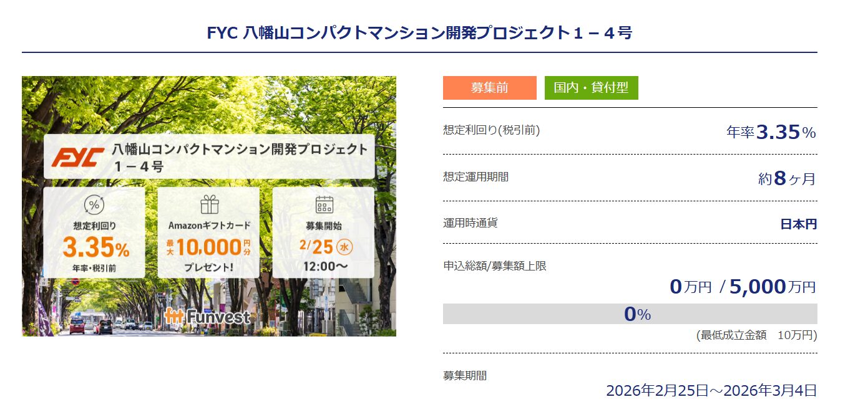Screen dimensions: 868x407
Task: Select the orange 募集前 status badge
Action: 489,88
